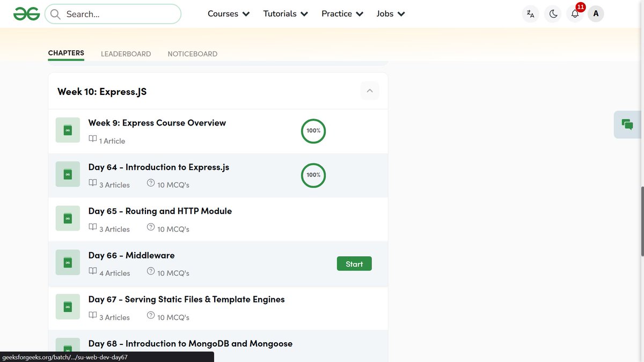Click the video lesson icon for Day 66 - Middleware
The height and width of the screenshot is (362, 644).
click(x=67, y=262)
